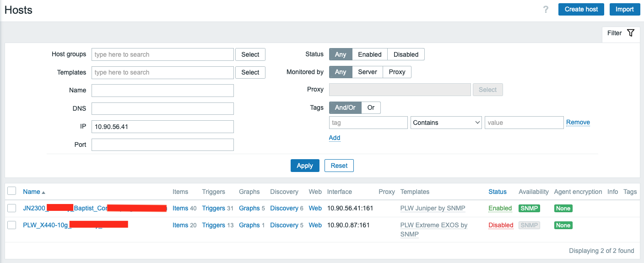Screen dimensions: 644x263
Task: Toggle the Filter funnel icon
Action: click(x=631, y=33)
